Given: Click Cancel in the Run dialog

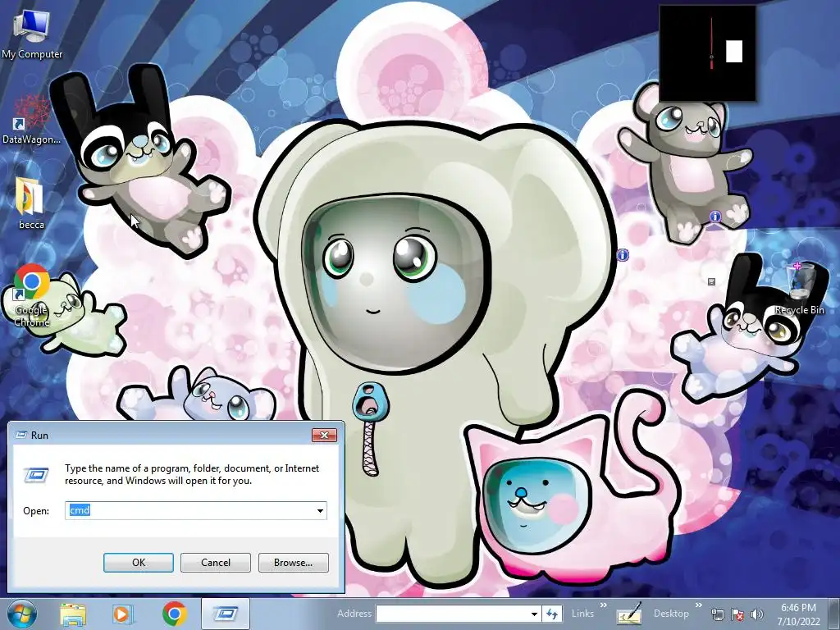Looking at the screenshot, I should [x=216, y=563].
